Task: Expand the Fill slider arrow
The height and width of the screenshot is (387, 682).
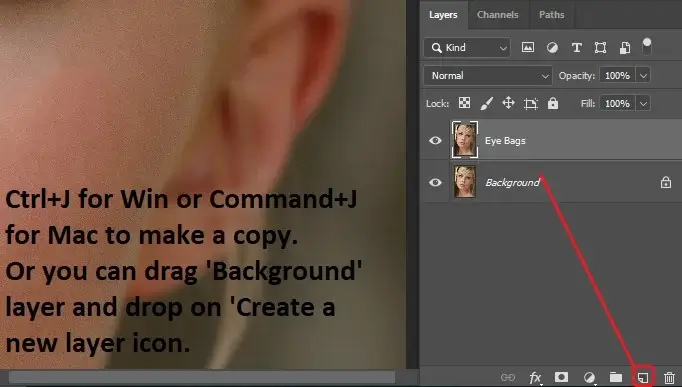Action: [x=643, y=103]
